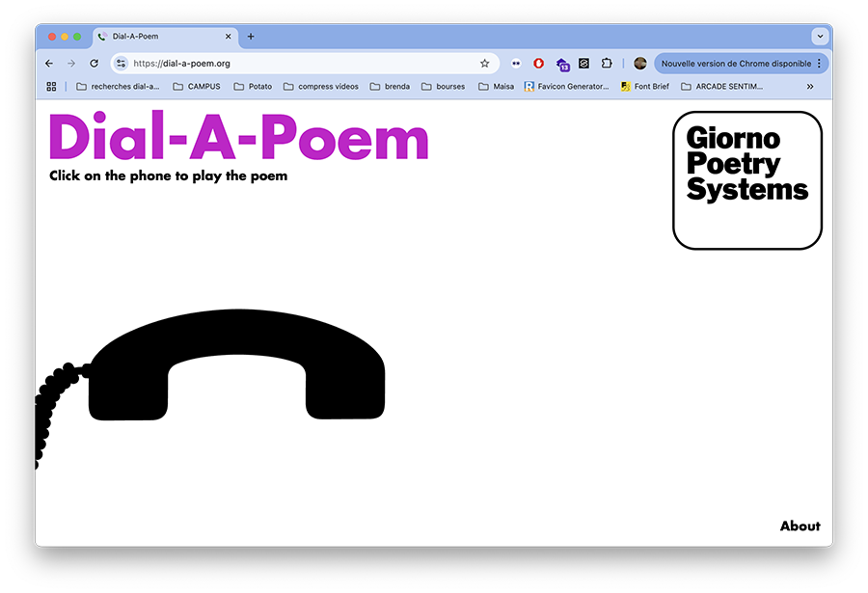Open the Chrome three-dot menu
Screen dimensions: 868x593
tap(819, 64)
